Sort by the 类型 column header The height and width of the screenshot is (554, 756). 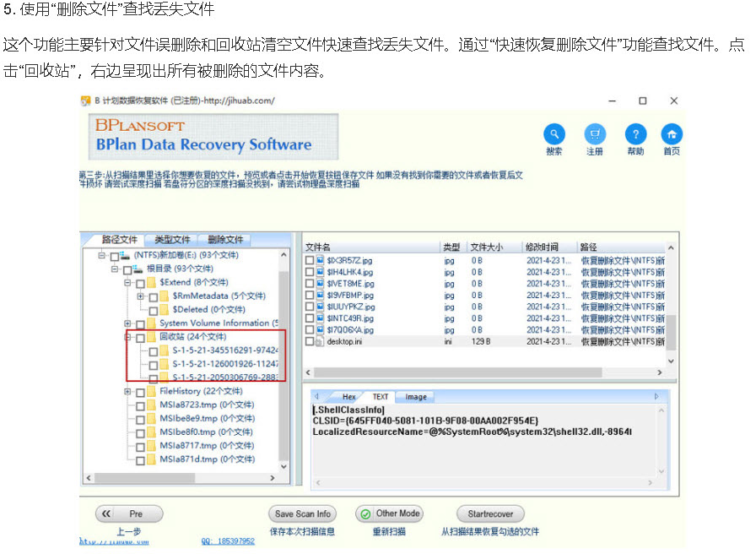(453, 247)
